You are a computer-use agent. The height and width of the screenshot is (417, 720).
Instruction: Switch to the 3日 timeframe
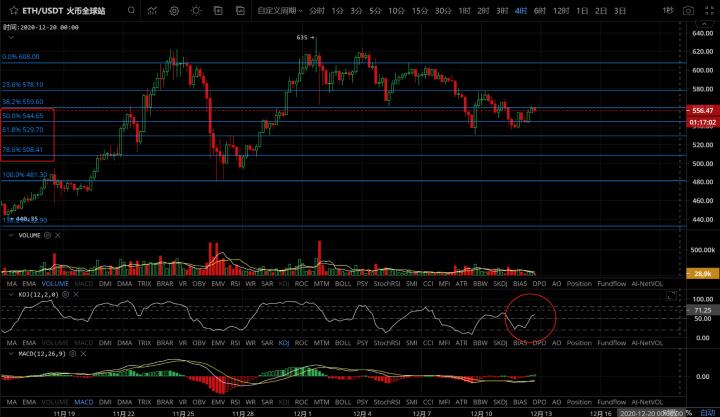(620, 11)
